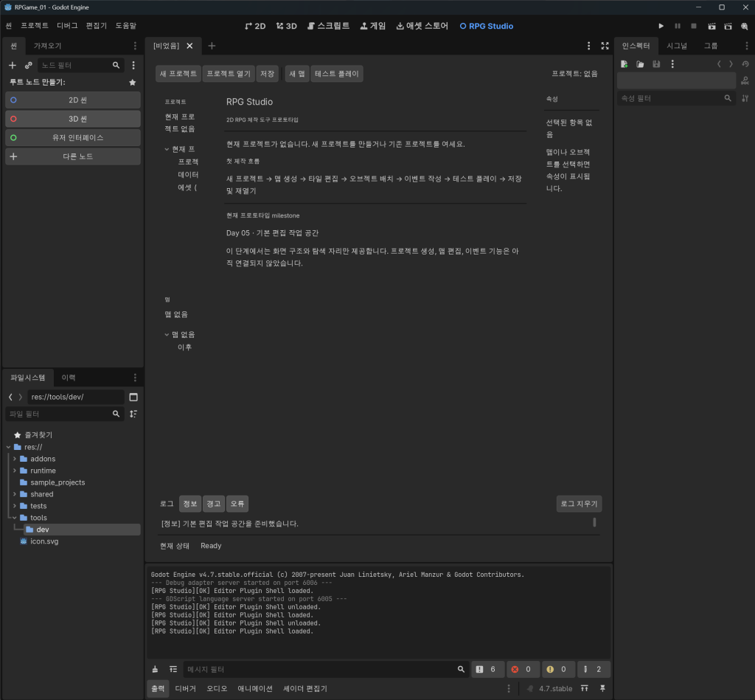The height and width of the screenshot is (700, 755).
Task: Go to previous object in Inspector history
Action: (719, 64)
